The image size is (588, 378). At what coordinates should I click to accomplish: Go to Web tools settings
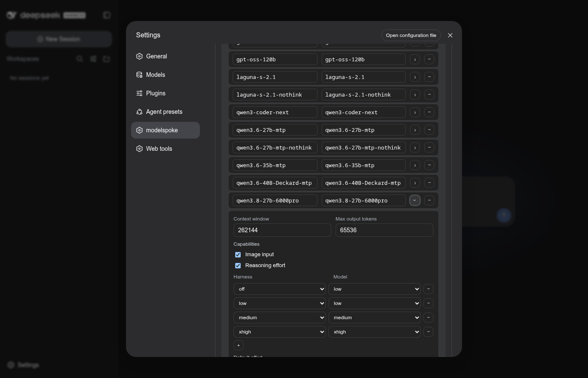coord(165,149)
